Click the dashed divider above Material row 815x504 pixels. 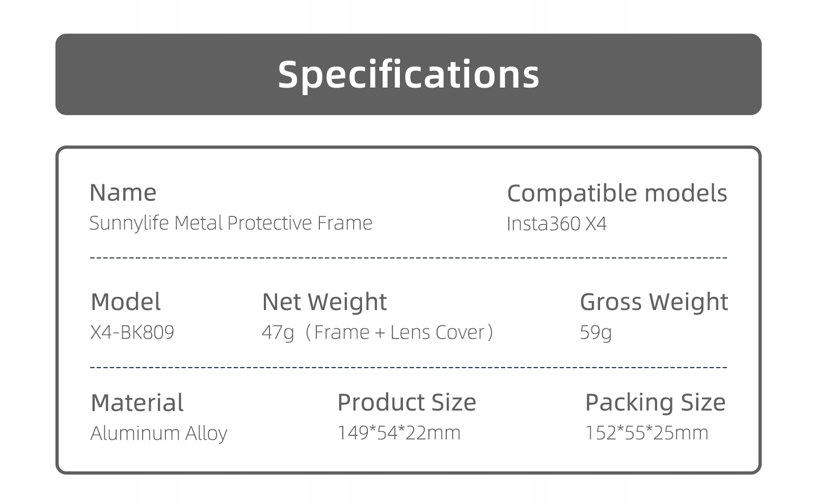coord(408,367)
